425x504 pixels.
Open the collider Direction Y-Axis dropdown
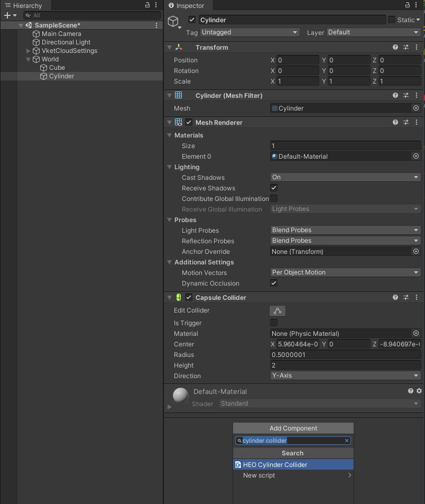tap(345, 375)
